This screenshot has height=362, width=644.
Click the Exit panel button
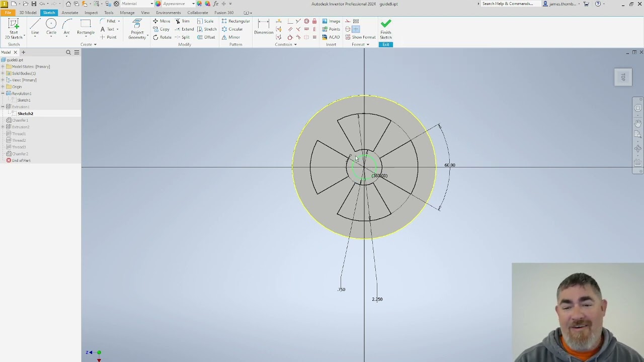tap(386, 45)
